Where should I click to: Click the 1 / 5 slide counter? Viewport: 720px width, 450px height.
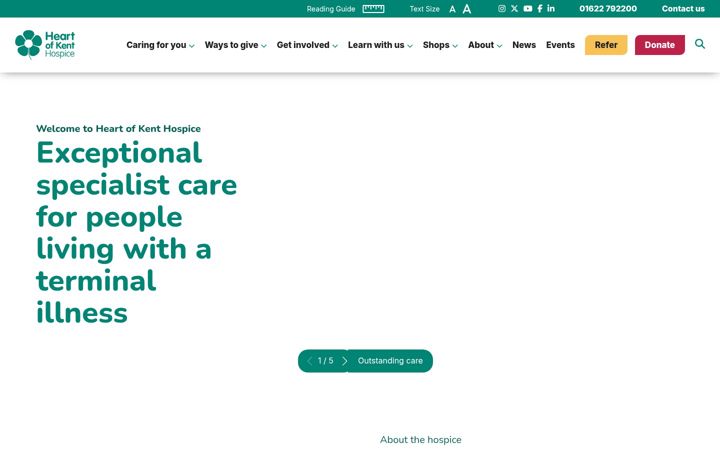tap(326, 361)
